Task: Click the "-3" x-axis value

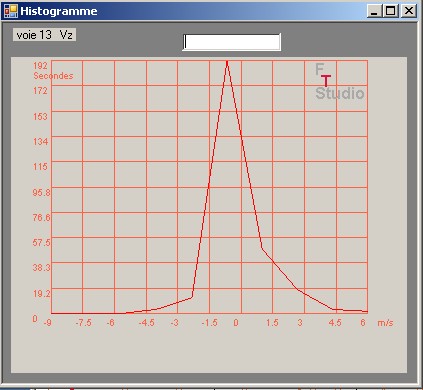Action: coord(175,323)
